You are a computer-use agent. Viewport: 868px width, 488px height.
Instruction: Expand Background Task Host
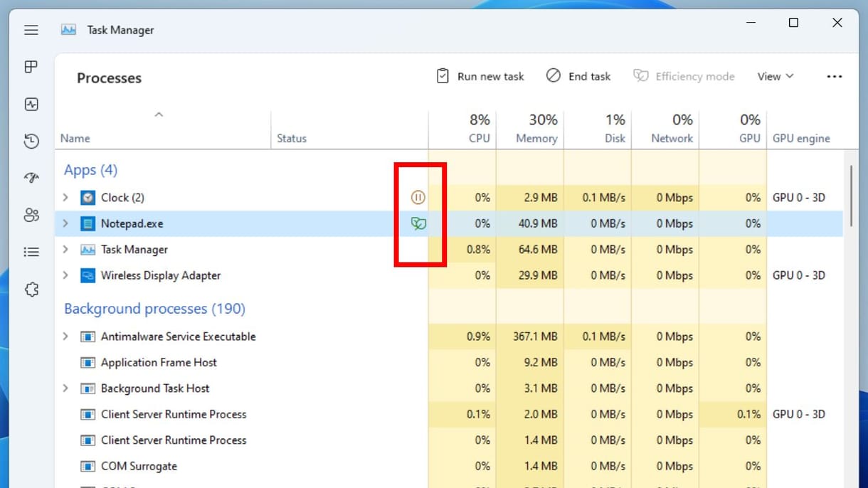click(65, 388)
